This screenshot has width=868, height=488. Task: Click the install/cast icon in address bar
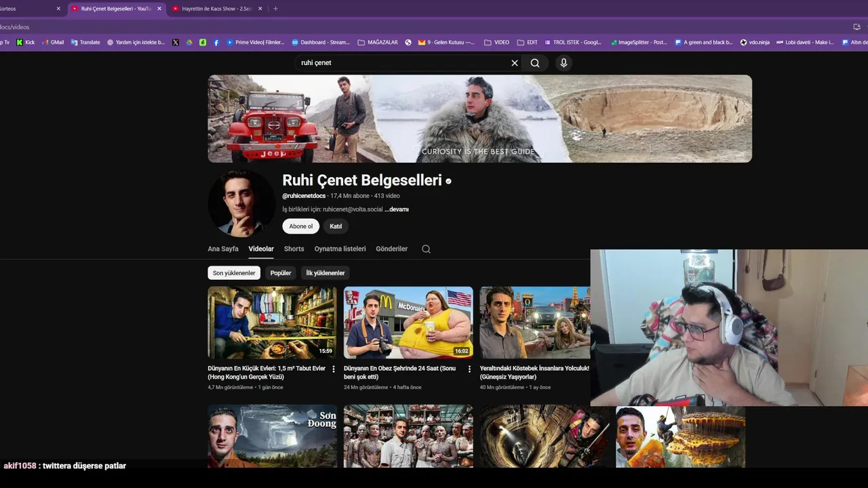pos(856,27)
